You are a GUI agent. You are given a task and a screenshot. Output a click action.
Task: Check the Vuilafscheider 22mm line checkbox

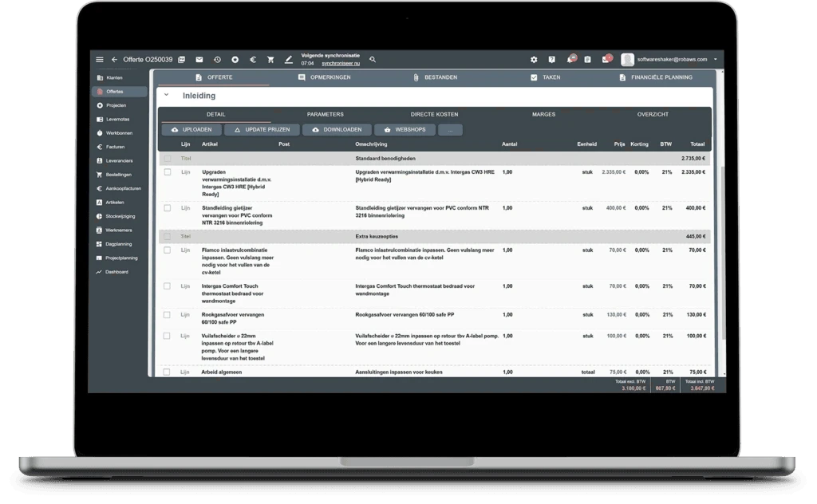tap(168, 337)
